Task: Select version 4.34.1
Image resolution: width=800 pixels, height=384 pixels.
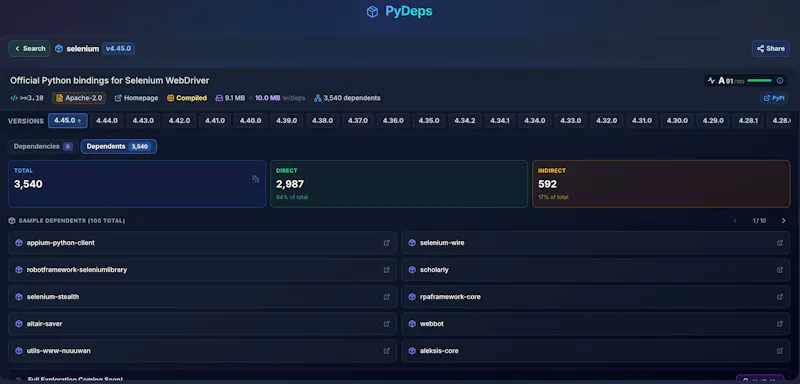Action: [500, 121]
